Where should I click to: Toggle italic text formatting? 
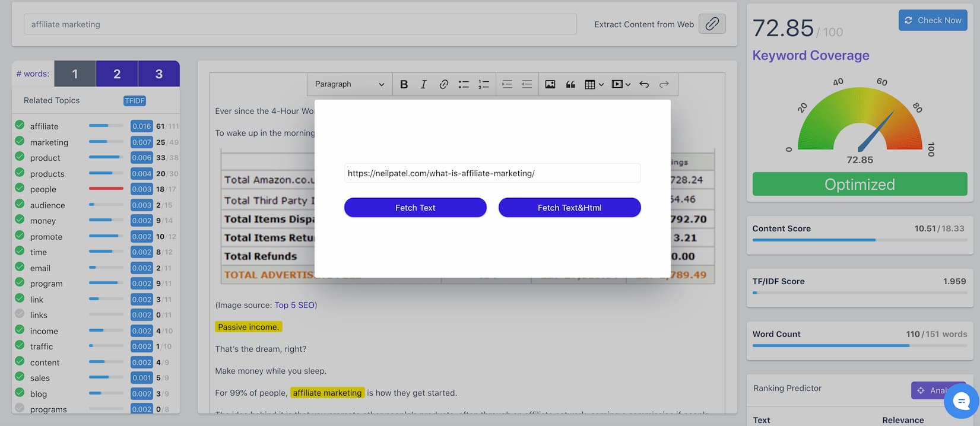click(x=423, y=84)
